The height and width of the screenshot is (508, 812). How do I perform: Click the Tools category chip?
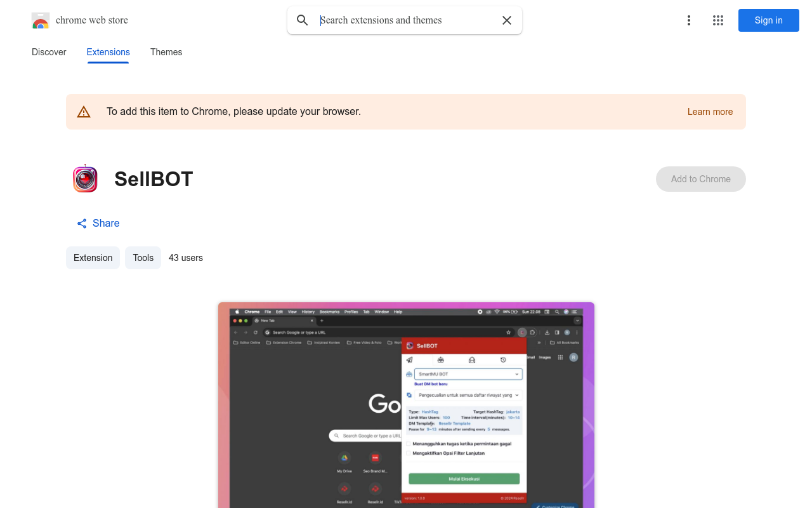[143, 258]
